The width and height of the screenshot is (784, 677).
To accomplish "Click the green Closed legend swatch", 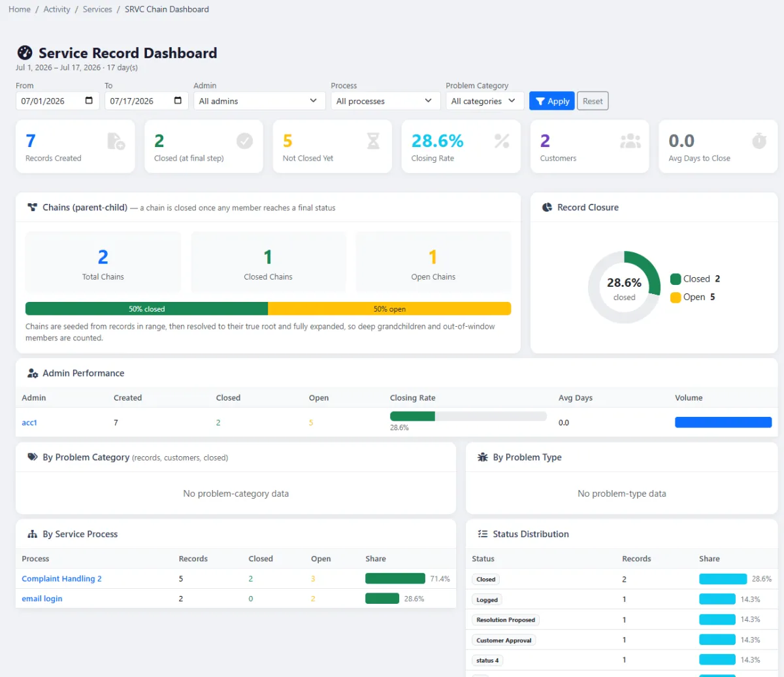I will (x=676, y=279).
